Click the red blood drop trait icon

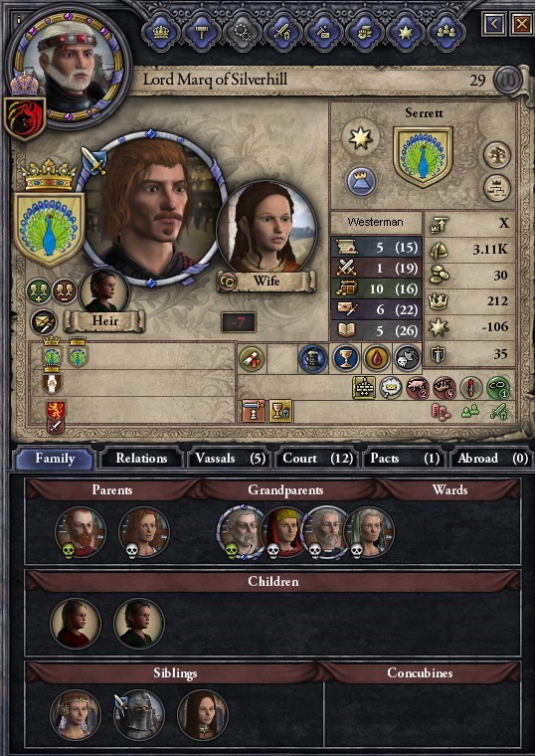377,359
